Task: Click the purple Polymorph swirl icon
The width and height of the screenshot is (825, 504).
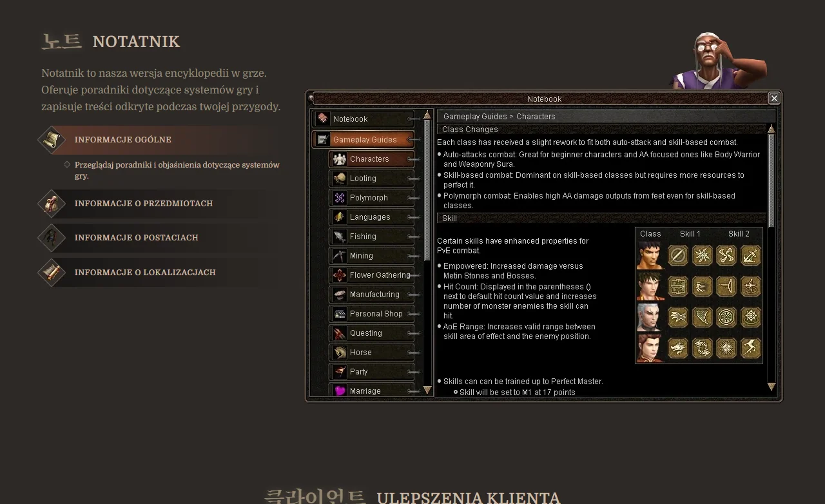Action: click(340, 198)
